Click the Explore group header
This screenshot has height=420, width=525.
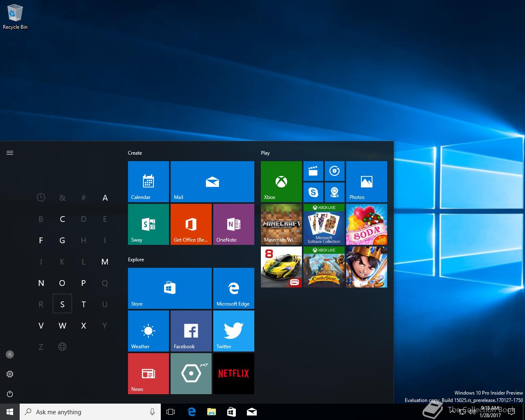tap(136, 260)
